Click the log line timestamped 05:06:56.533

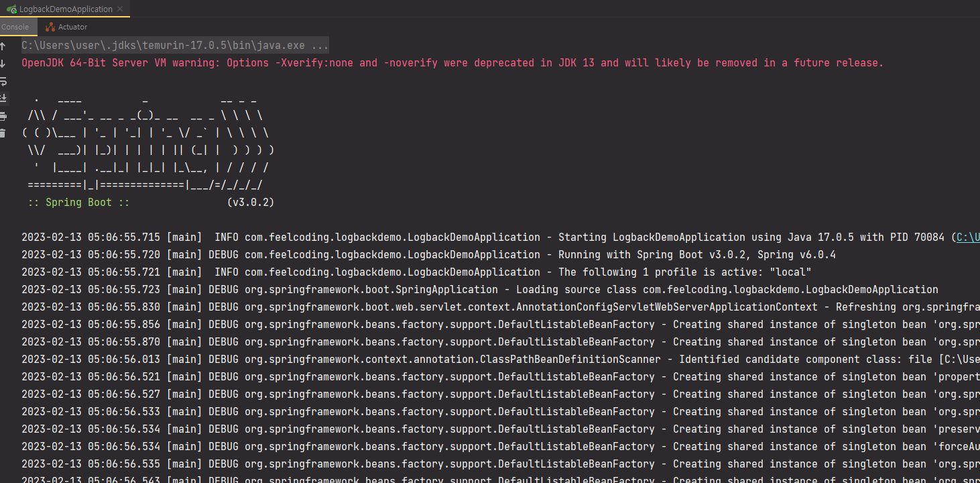pos(501,411)
